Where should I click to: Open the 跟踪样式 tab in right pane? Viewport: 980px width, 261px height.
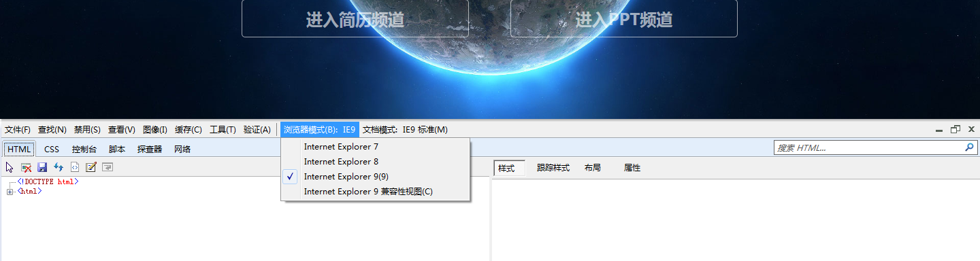[553, 168]
